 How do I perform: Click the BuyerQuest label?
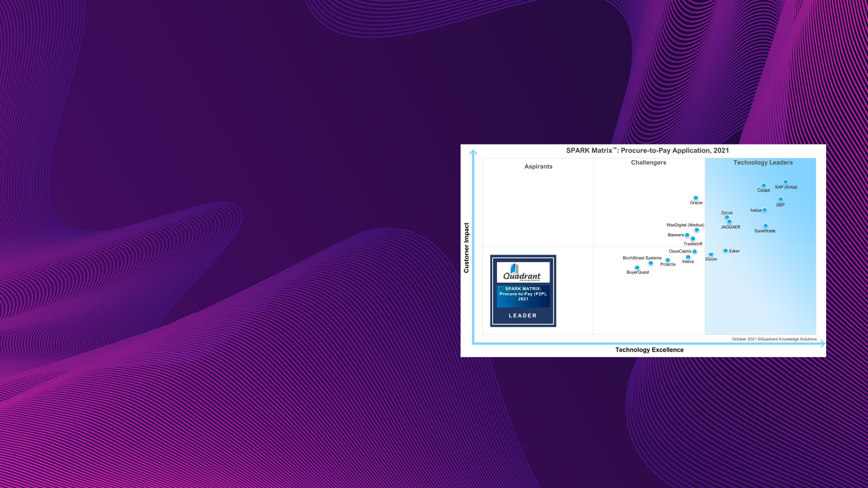tap(638, 272)
